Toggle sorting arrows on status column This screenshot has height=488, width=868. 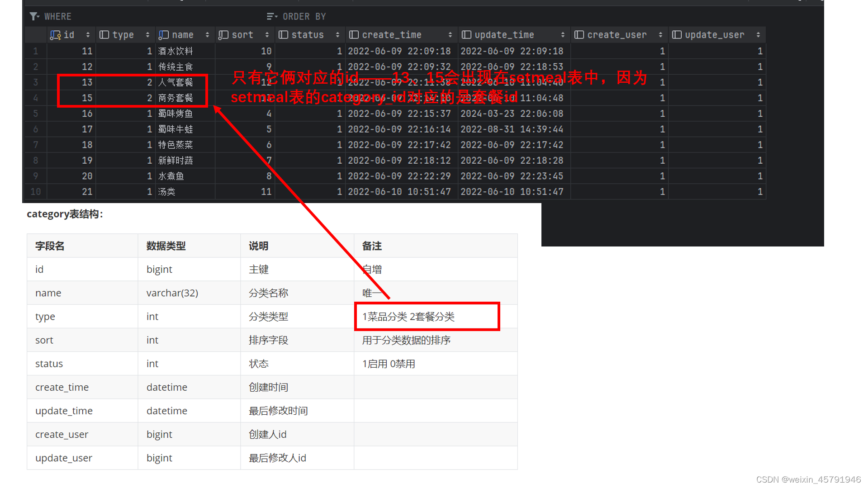click(x=337, y=35)
